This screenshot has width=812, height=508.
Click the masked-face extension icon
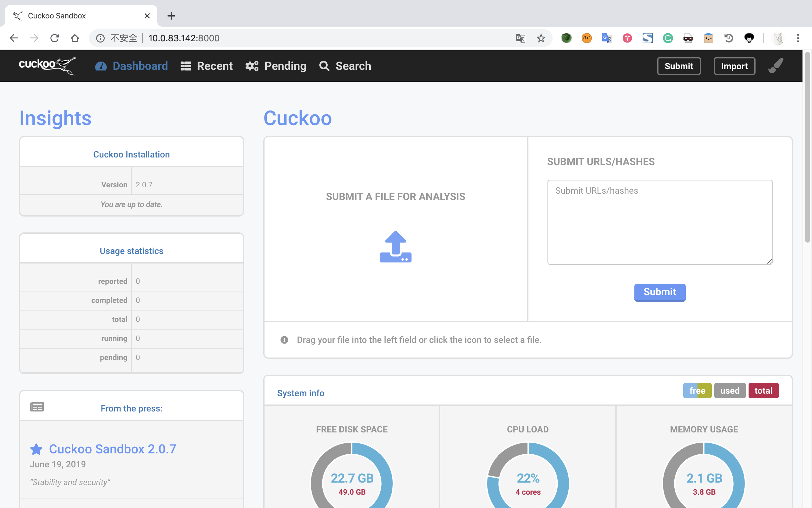click(x=688, y=38)
